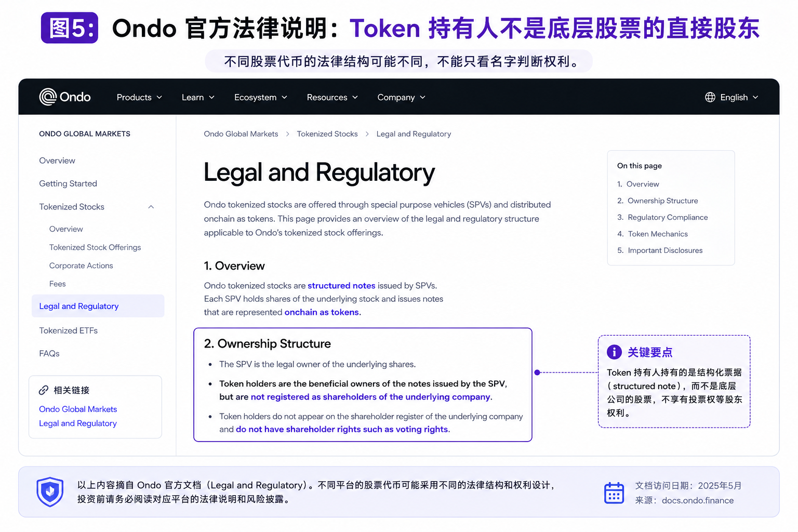Click the 2. Ownership Structure section heading
The width and height of the screenshot is (798, 532).
pyautogui.click(x=268, y=344)
